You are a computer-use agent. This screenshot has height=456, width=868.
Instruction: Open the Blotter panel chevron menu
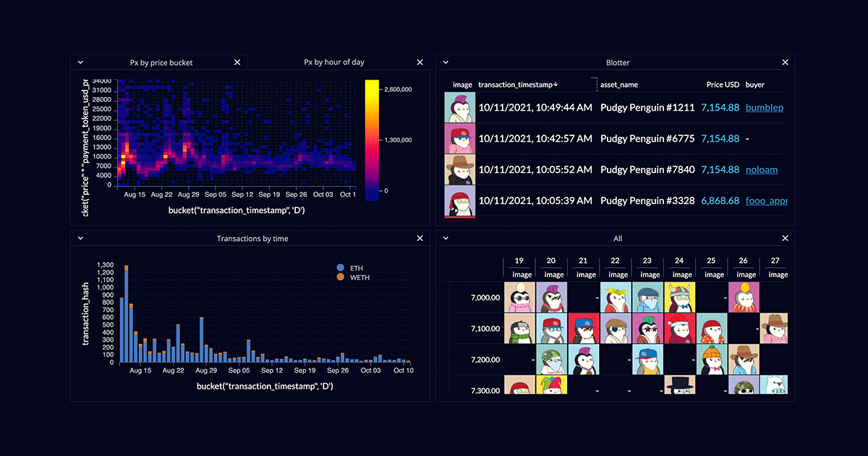(446, 63)
